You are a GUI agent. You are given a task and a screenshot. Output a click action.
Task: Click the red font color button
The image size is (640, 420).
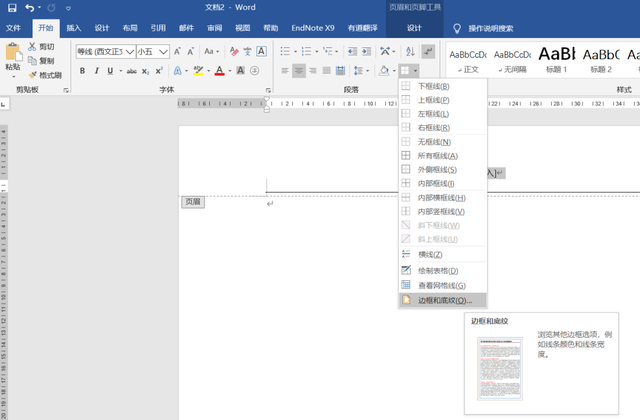click(x=219, y=71)
